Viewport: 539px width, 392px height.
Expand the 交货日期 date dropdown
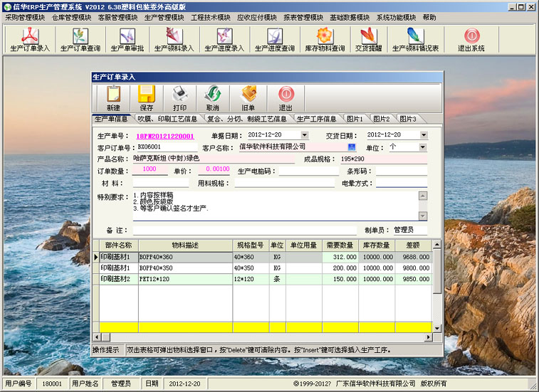(x=422, y=134)
